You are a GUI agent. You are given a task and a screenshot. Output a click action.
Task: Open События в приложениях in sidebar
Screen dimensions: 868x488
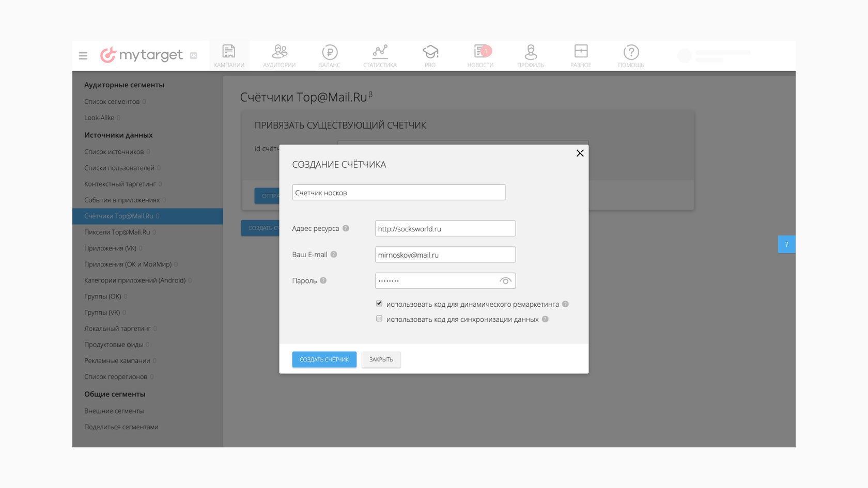tap(122, 200)
